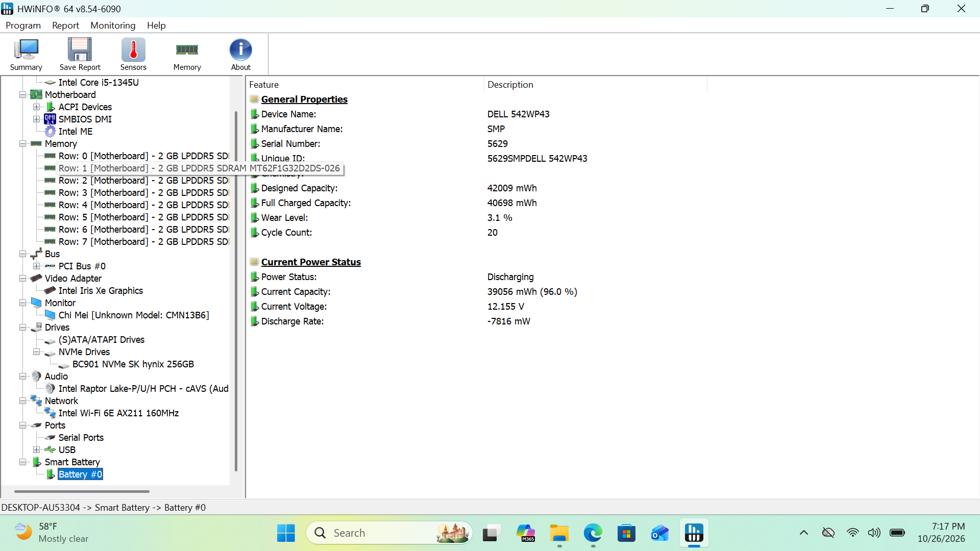Open the Sensors thermometer icon

pos(133,54)
